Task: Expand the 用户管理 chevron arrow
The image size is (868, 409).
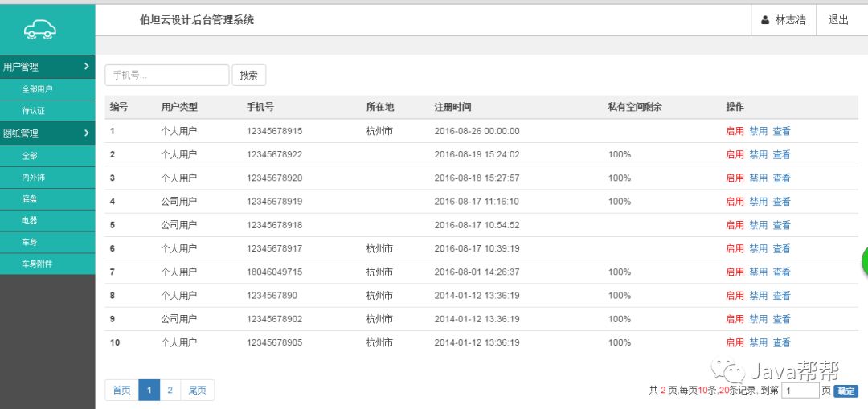Action: click(87, 67)
